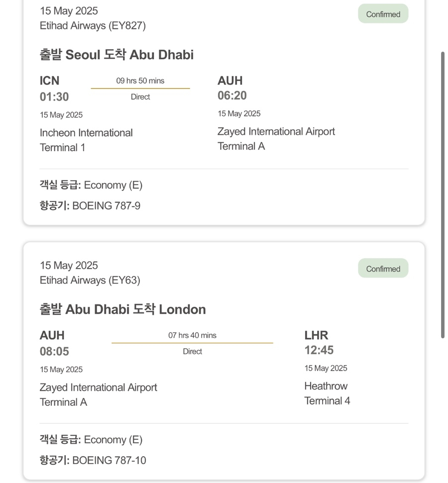Click the Confirmed badge on flight EY63

[x=383, y=268]
